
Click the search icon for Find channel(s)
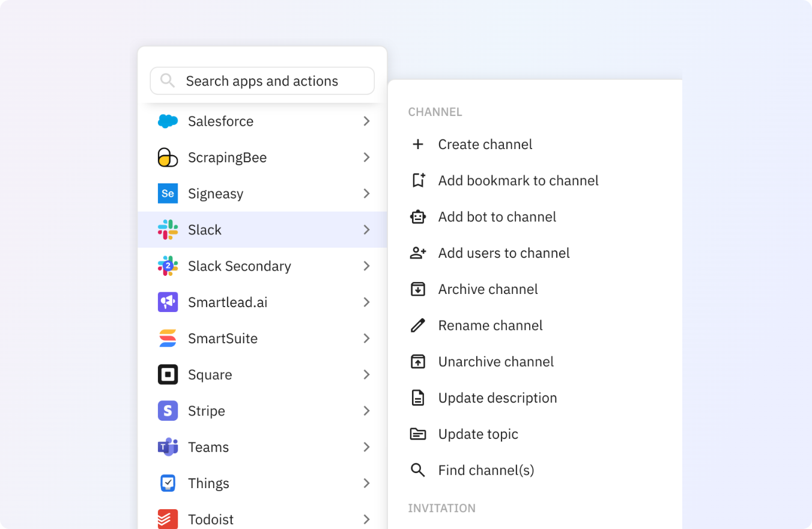point(417,470)
